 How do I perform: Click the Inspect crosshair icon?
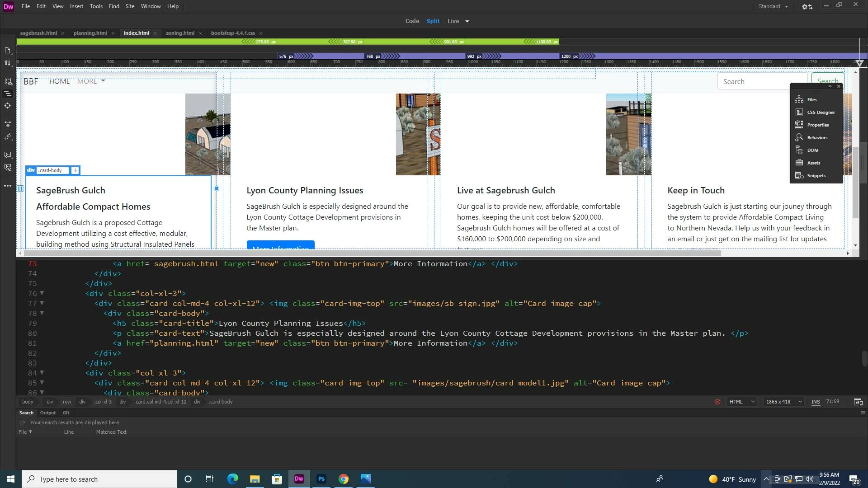click(x=8, y=106)
